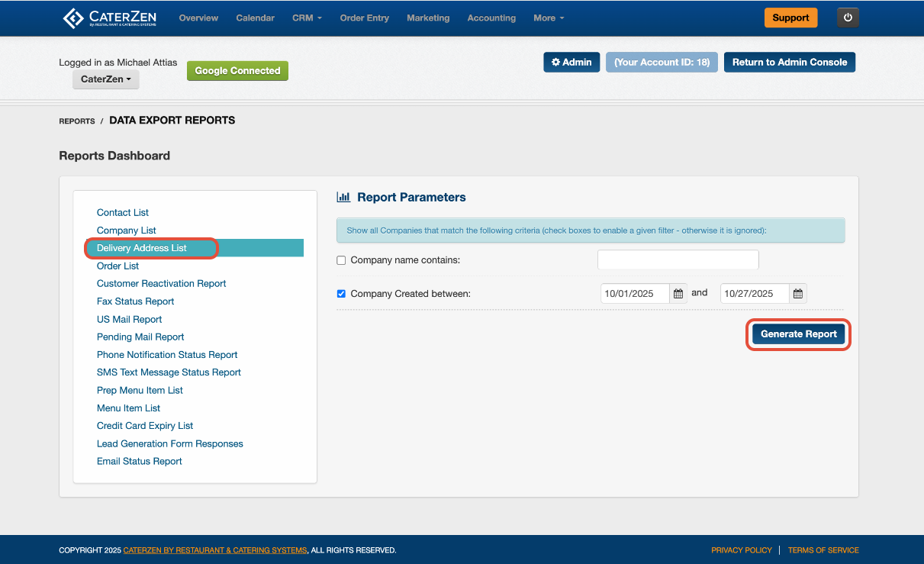The image size is (924, 564).
Task: Open Marketing in the navigation bar
Action: click(x=428, y=18)
